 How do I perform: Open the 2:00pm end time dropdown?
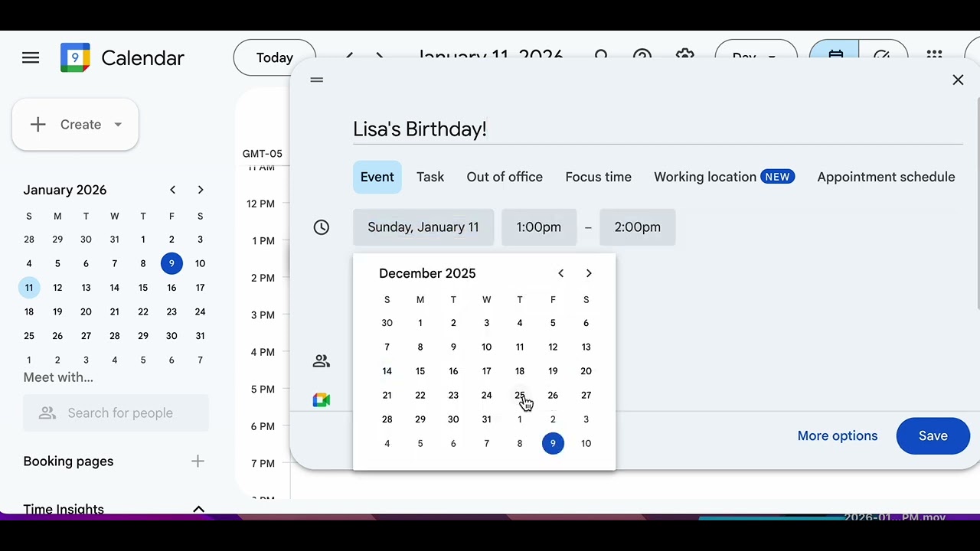pos(637,227)
